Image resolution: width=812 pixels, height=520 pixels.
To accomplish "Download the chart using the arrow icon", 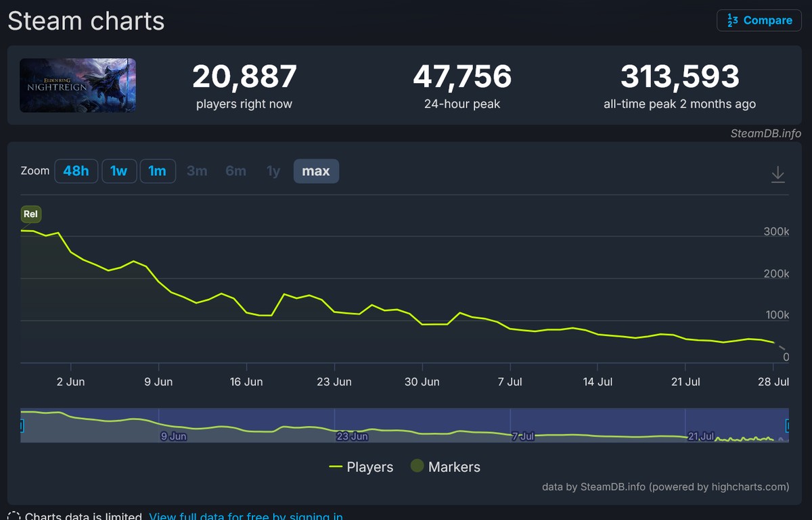I will click(778, 174).
